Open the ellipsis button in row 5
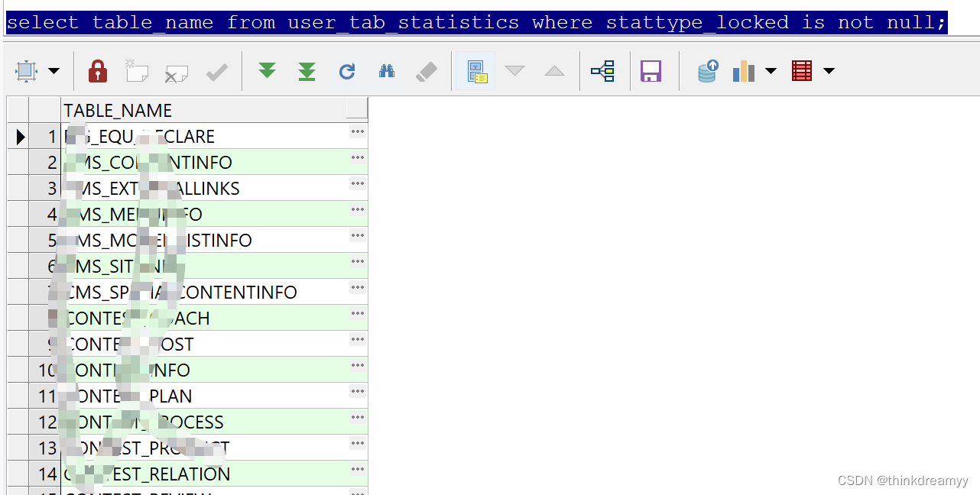Screen dimensions: 980x495 click(357, 236)
